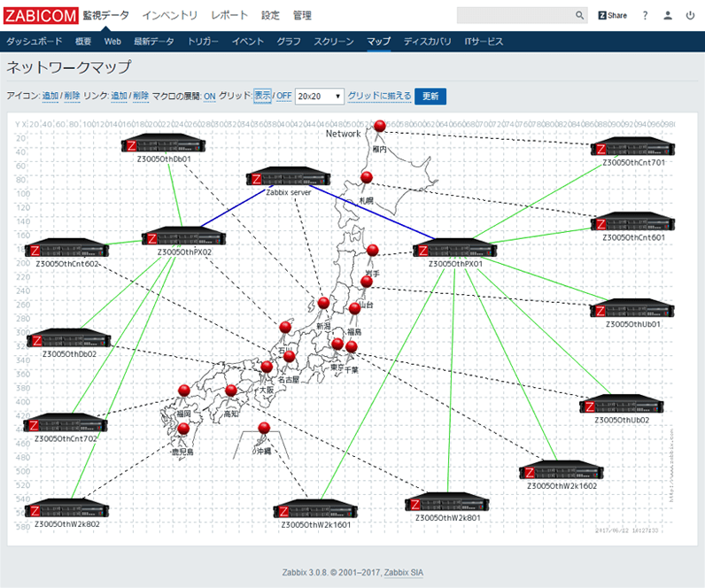Select the Z3005OthW2k802 server icon
This screenshot has width=705, height=588.
pyautogui.click(x=67, y=508)
